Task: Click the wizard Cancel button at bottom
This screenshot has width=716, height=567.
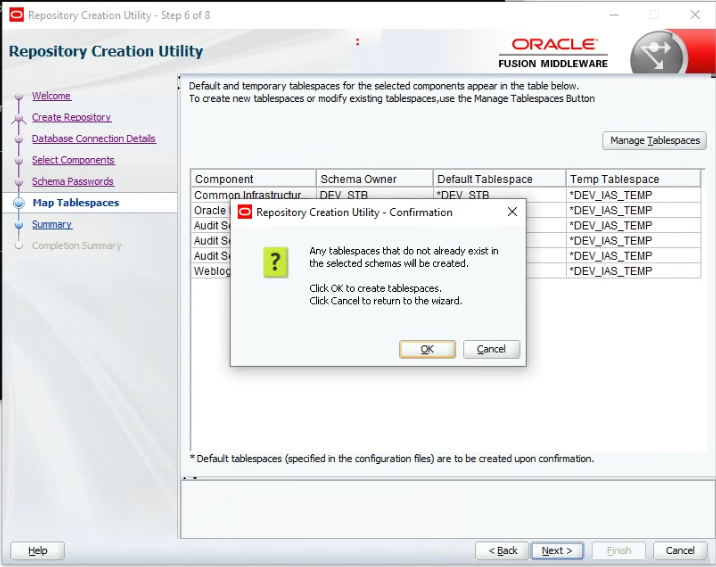Action: (x=680, y=551)
